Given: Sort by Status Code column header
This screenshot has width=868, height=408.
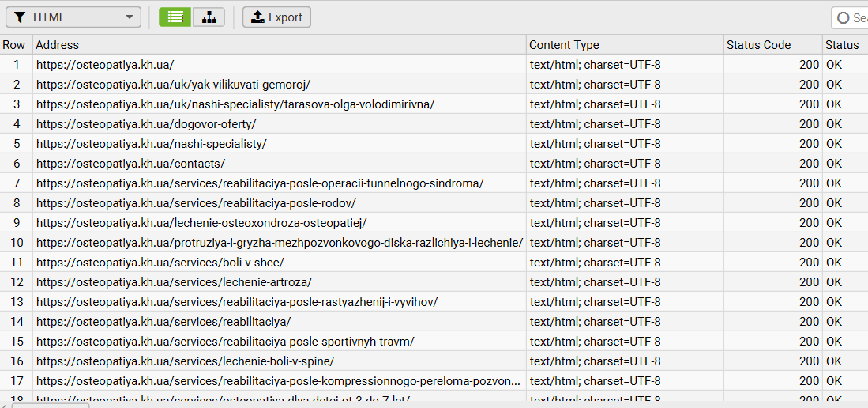Looking at the screenshot, I should pyautogui.click(x=758, y=45).
